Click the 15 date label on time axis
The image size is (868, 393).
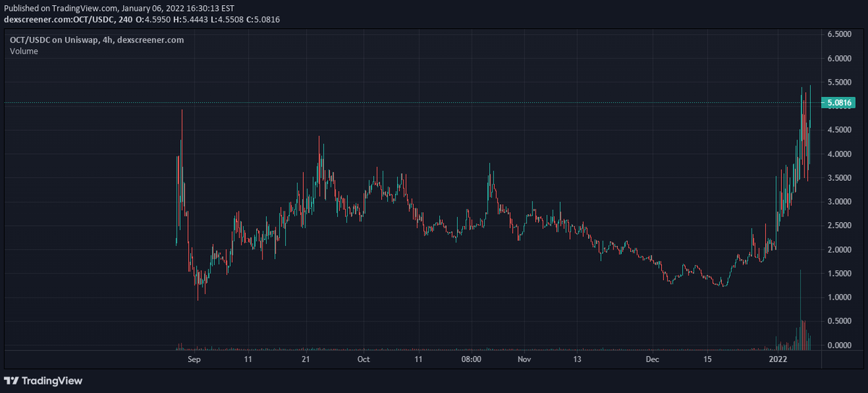(707, 359)
